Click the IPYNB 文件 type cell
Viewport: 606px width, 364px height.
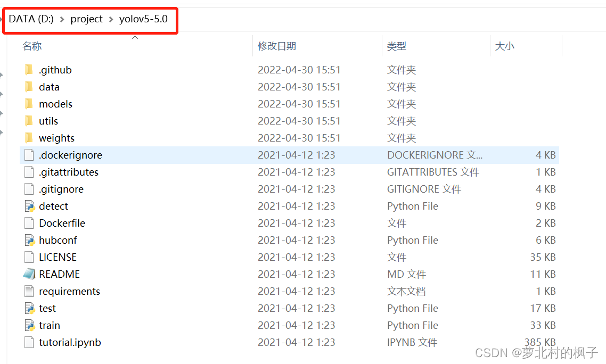[x=412, y=342]
